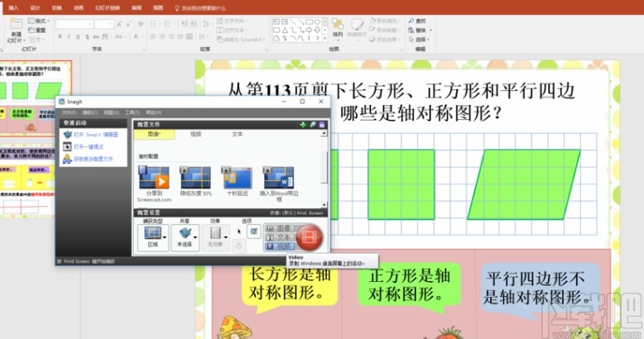The width and height of the screenshot is (644, 339).
Task: Click the red video capture button in Snagit
Action: click(310, 237)
